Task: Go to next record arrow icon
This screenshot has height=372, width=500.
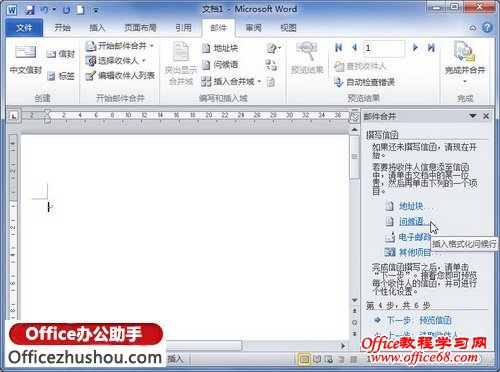Action: pos(415,48)
